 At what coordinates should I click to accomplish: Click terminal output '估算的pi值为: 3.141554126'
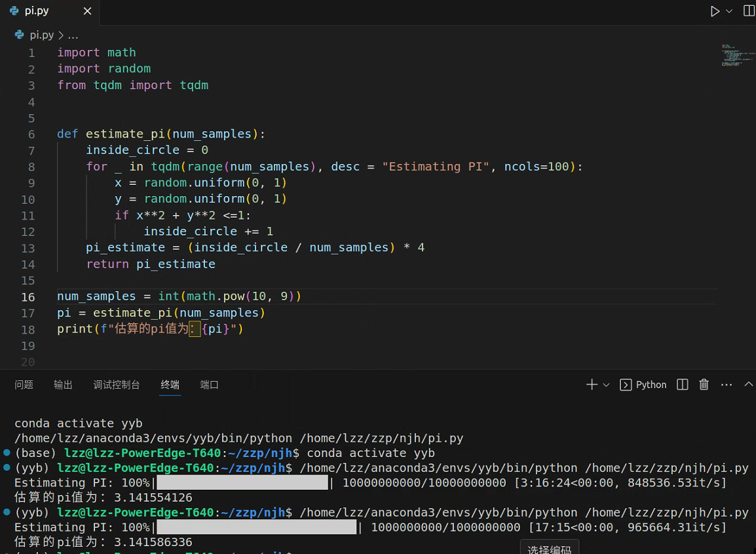(x=103, y=498)
